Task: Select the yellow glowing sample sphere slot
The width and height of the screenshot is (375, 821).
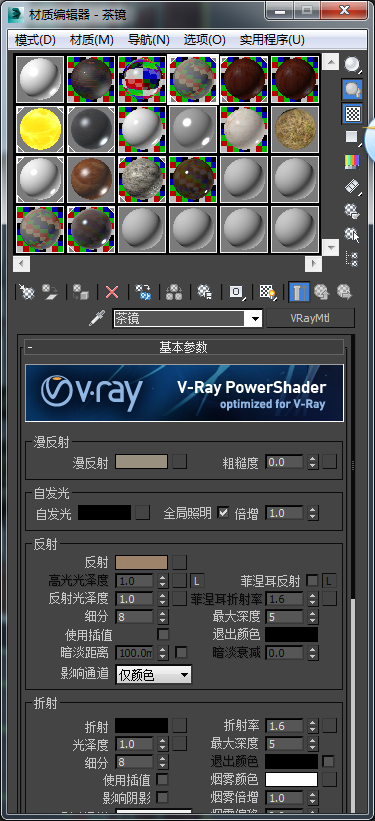Action: (40, 129)
